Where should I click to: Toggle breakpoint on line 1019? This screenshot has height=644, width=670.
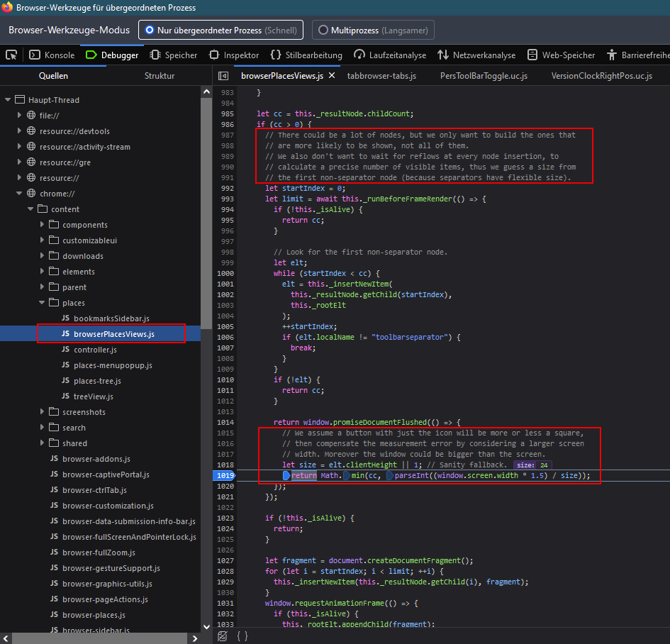(225, 476)
